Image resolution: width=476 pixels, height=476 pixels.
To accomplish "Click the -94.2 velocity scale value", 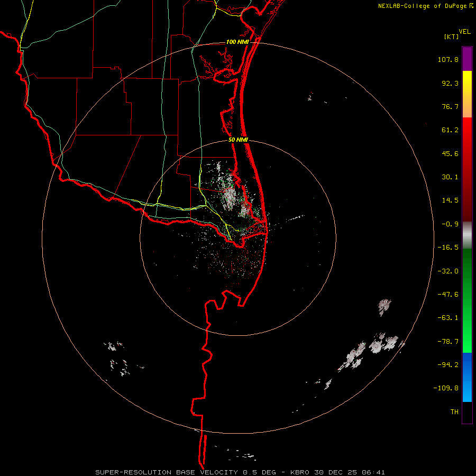I will coord(448,365).
